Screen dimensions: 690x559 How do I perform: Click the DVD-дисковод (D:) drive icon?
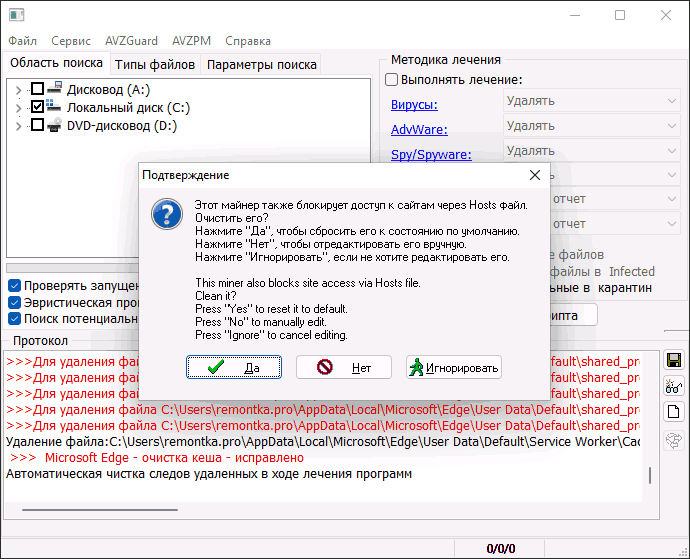[x=55, y=125]
